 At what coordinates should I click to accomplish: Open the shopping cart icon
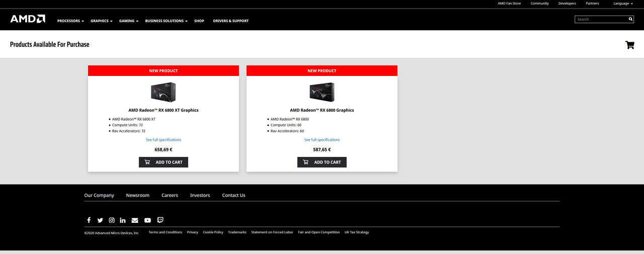pos(629,45)
